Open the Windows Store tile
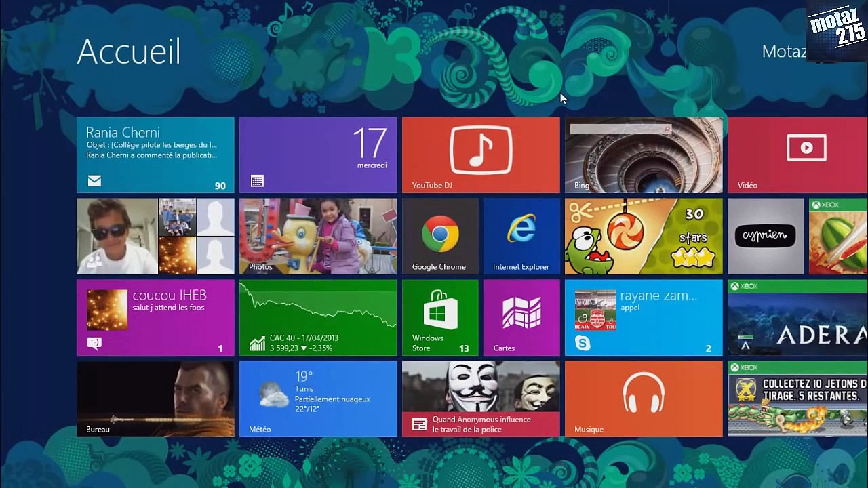The image size is (868, 488). pyautogui.click(x=440, y=318)
